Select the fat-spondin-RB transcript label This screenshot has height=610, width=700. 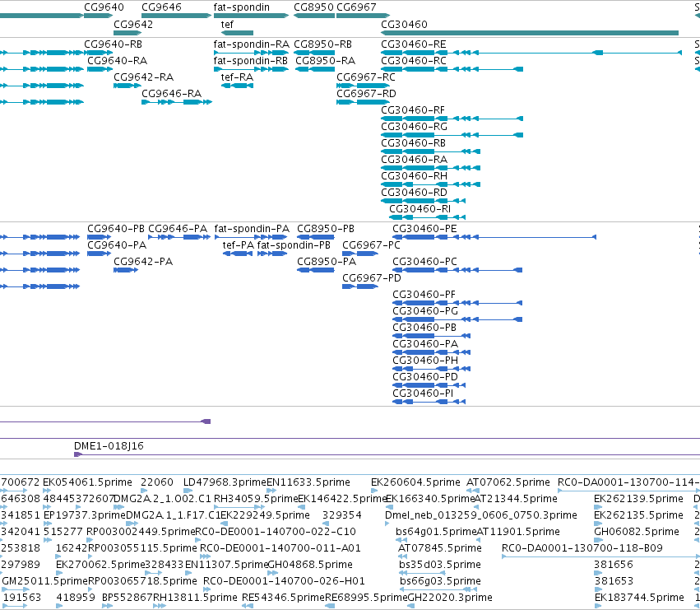[x=250, y=60]
